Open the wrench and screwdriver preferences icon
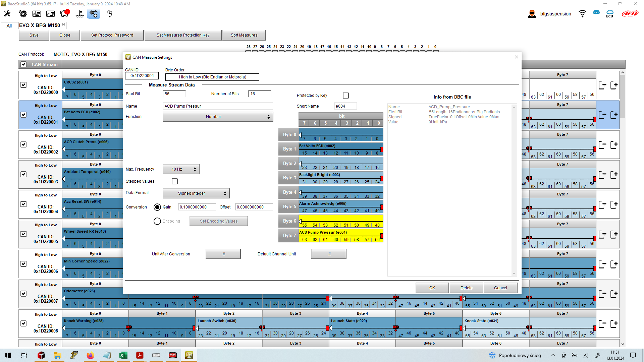This screenshot has width=644, height=362. tap(7, 14)
